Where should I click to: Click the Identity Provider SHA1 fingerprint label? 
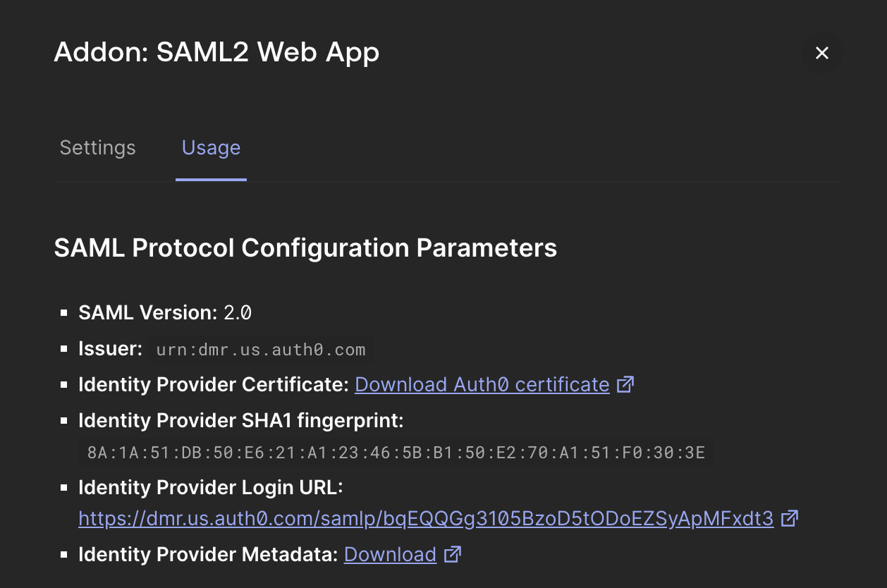pos(241,420)
